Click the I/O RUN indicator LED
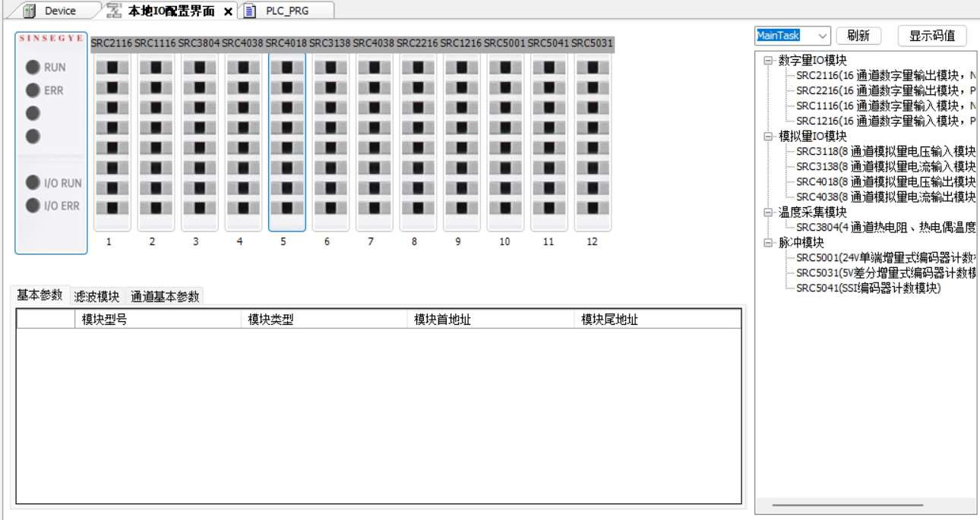 33,183
